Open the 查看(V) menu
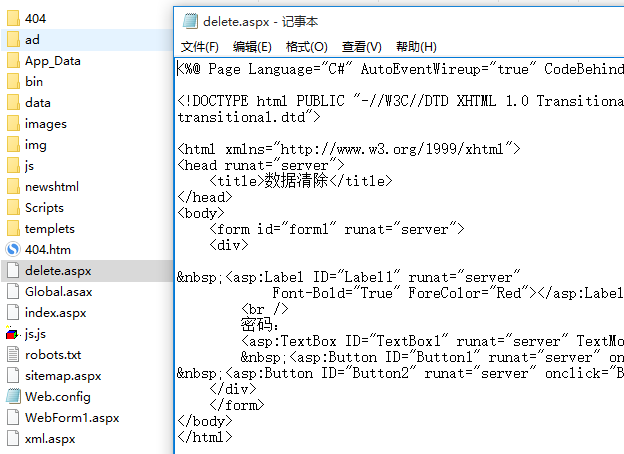624x454 pixels. point(361,47)
